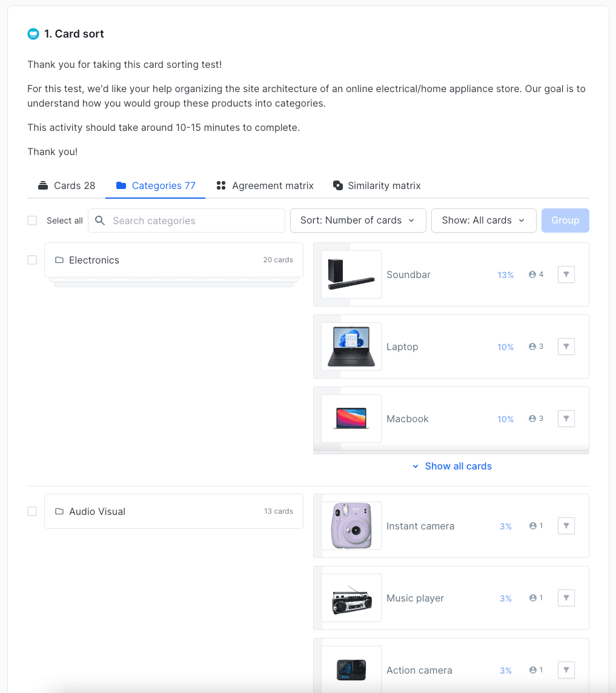Click the Audio Visual folder icon
The image size is (616, 693).
[59, 511]
